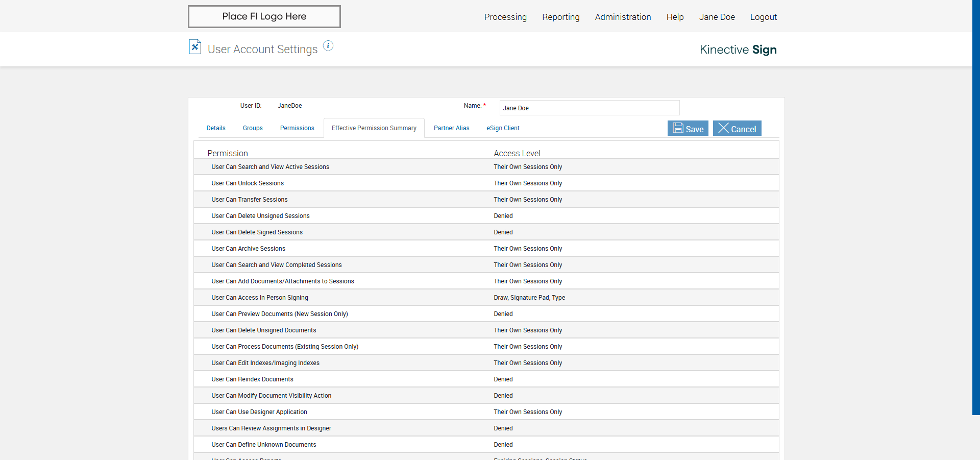Image resolution: width=980 pixels, height=460 pixels.
Task: Click the page's vertical scrollbar
Action: point(976,204)
